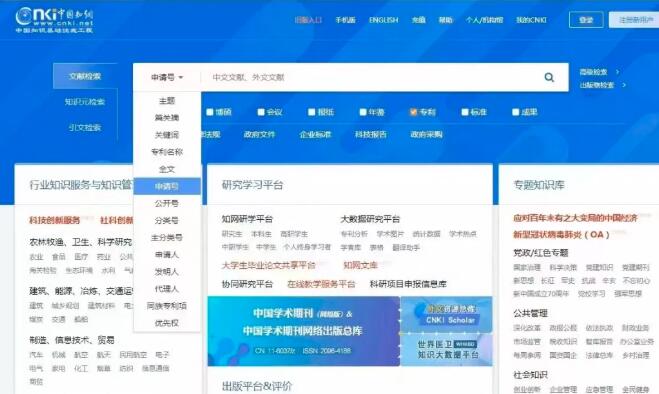Select 申请人 in the field dropdown
This screenshot has width=659, height=394.
[x=167, y=255]
